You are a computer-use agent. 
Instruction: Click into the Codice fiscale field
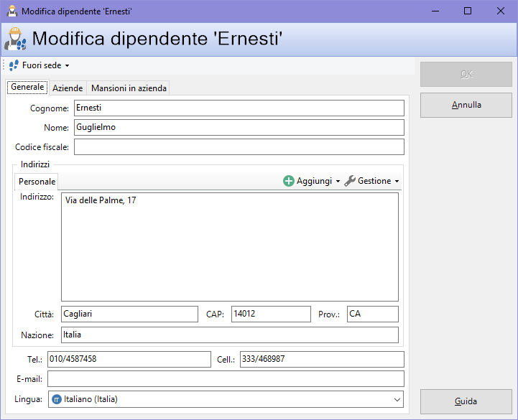239,147
